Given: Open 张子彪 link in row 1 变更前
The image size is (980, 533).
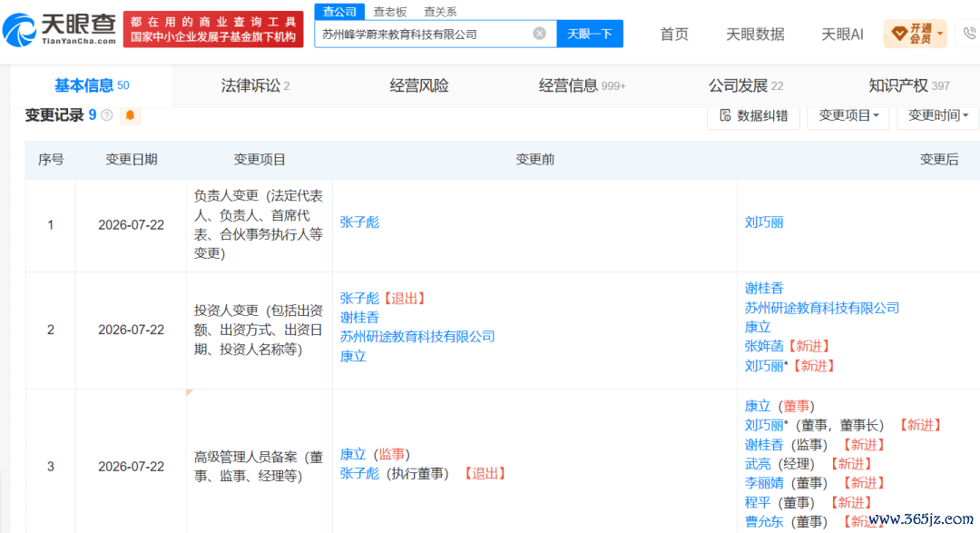Looking at the screenshot, I should 359,222.
